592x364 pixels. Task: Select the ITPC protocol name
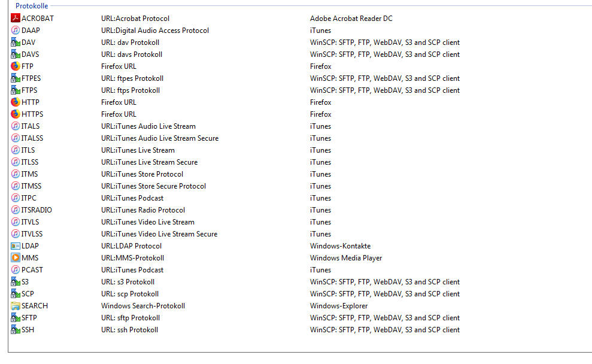coord(29,198)
